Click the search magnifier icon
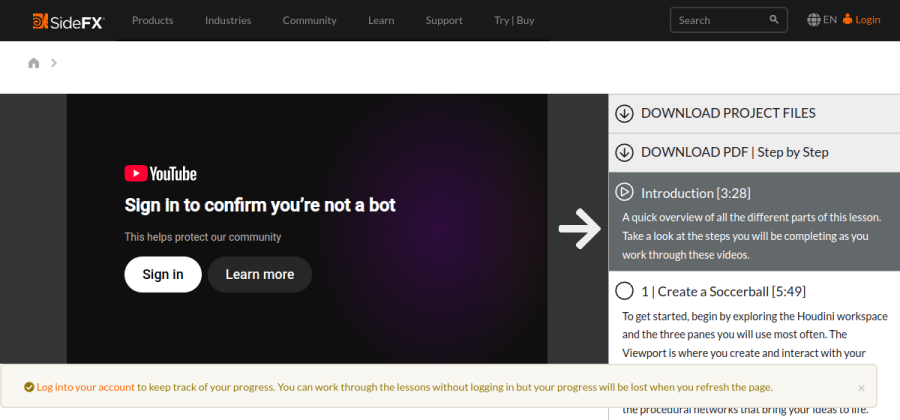The image size is (900, 420). pyautogui.click(x=774, y=20)
